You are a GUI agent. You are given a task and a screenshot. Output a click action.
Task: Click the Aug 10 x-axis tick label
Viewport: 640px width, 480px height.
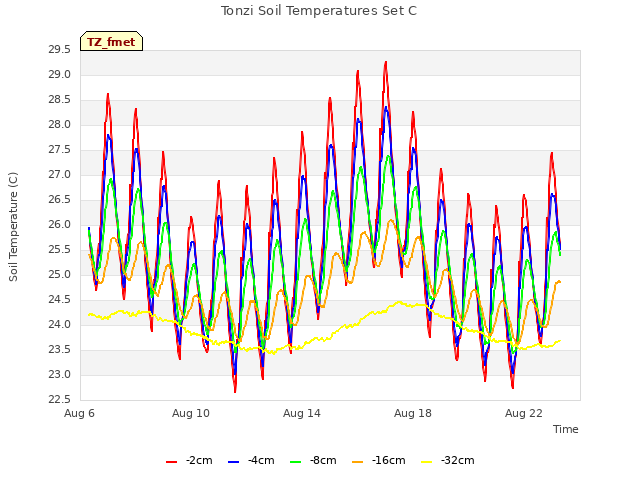191,413
